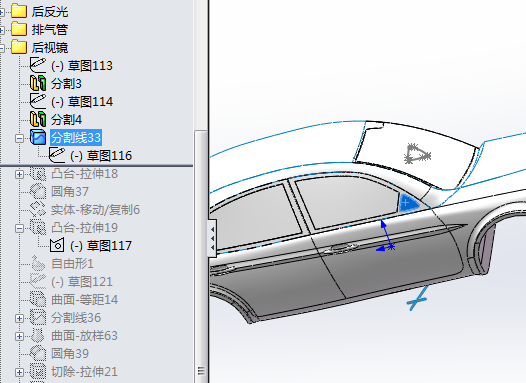Select the 自由形1 feature name
The height and width of the screenshot is (383, 526).
tap(72, 264)
